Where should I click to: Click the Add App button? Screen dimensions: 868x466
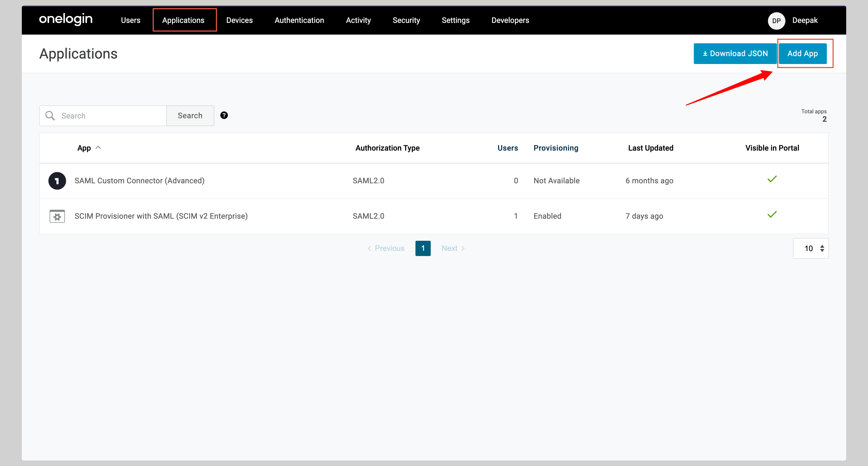803,53
